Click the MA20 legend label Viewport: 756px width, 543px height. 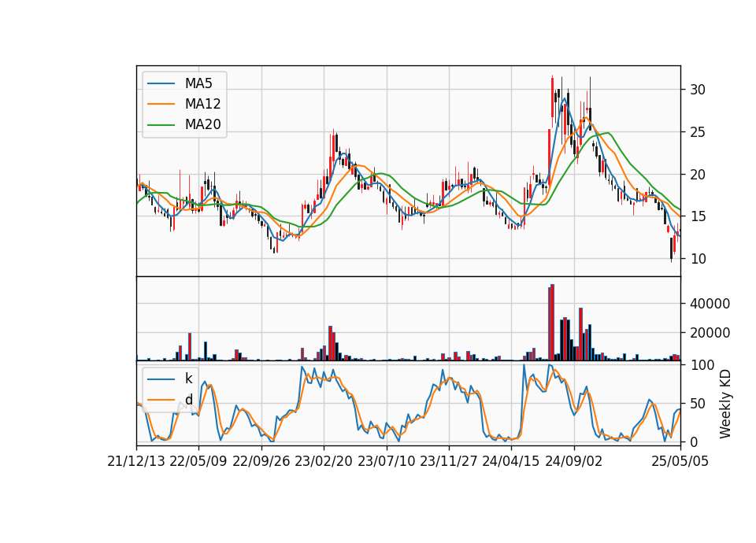coord(202,125)
